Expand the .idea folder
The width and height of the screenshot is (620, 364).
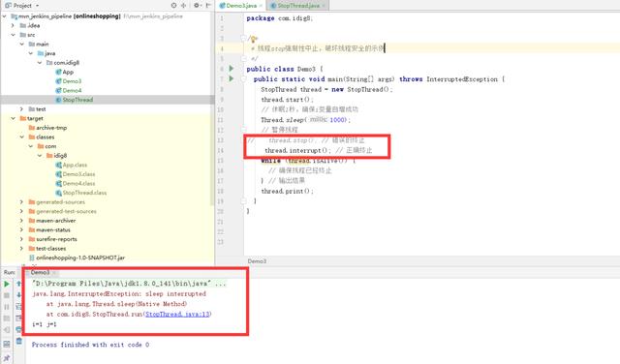point(14,25)
